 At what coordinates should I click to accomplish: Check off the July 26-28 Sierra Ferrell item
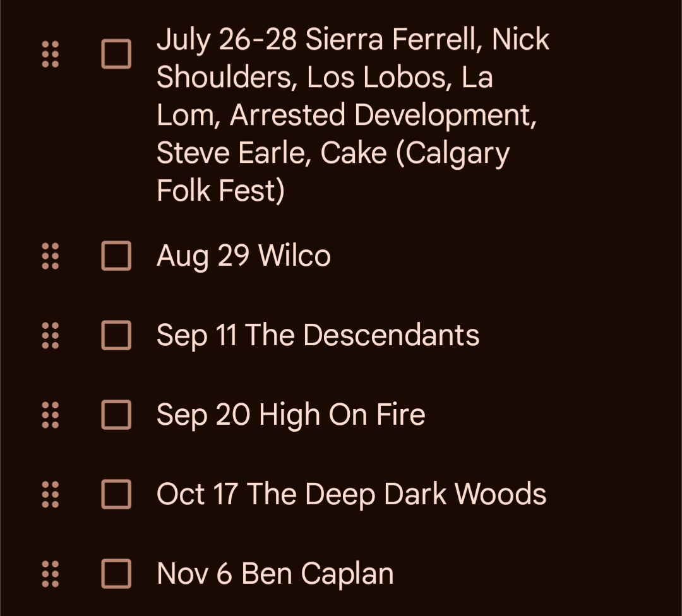coord(116,54)
